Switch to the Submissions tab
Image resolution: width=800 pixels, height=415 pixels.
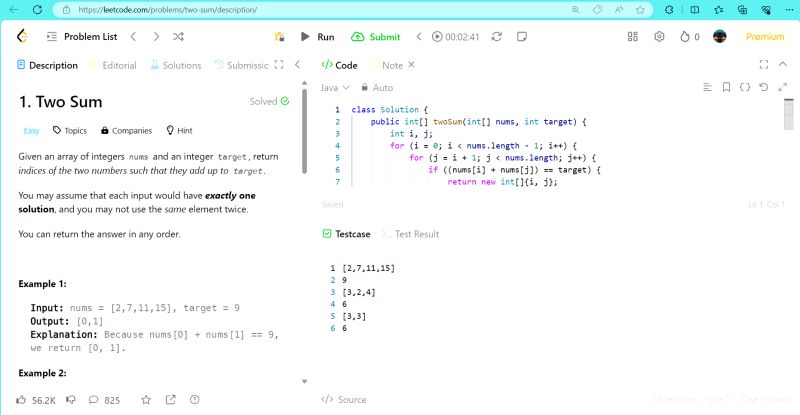pyautogui.click(x=241, y=65)
